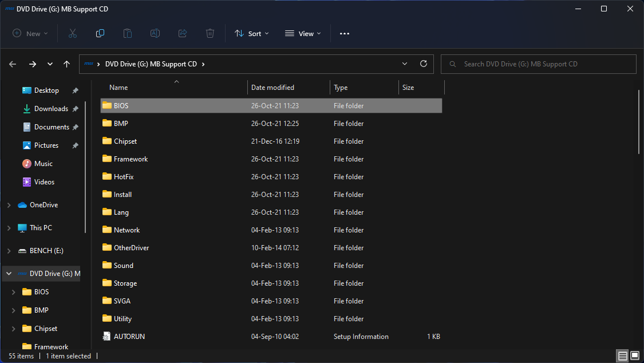Image resolution: width=644 pixels, height=363 pixels.
Task: Click the Rename icon in toolbar
Action: tap(155, 33)
